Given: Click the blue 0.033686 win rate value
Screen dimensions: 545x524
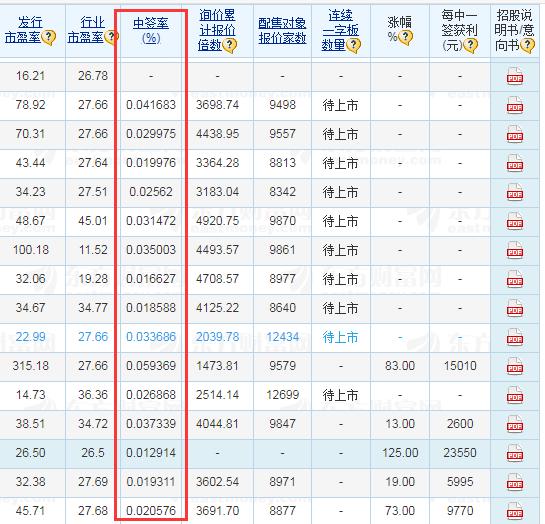Looking at the screenshot, I should coord(151,337).
